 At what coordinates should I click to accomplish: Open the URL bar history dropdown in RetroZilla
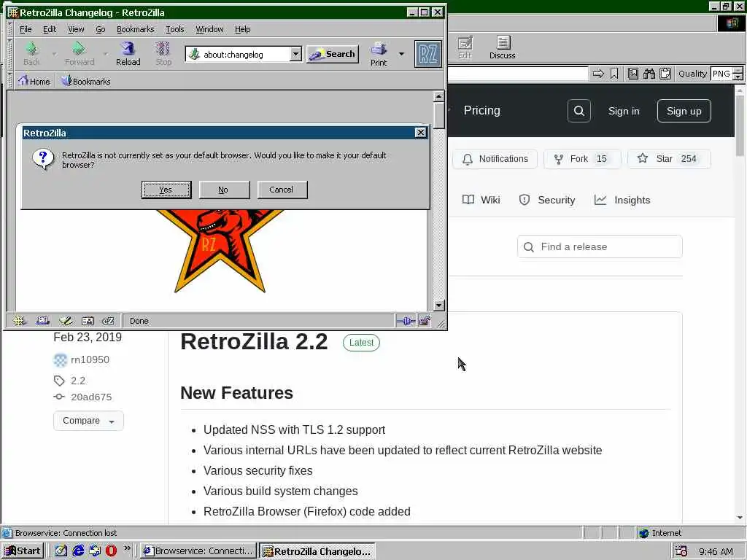pyautogui.click(x=295, y=54)
